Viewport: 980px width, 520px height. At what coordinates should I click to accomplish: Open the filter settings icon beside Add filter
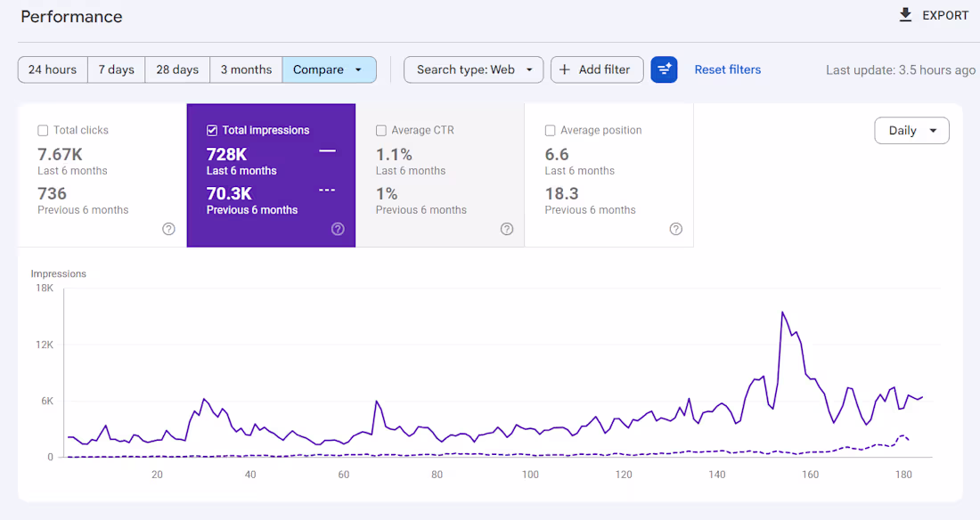pyautogui.click(x=664, y=69)
